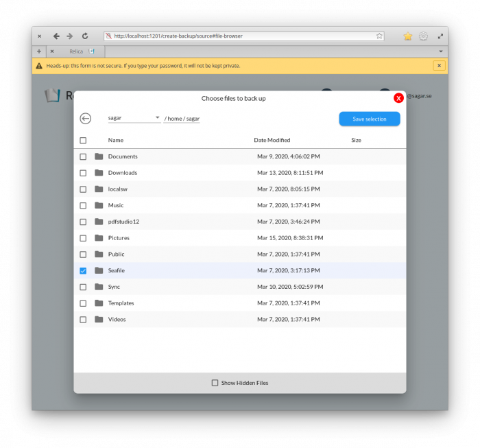Click the browser back arrow
480x448 pixels.
coord(56,36)
